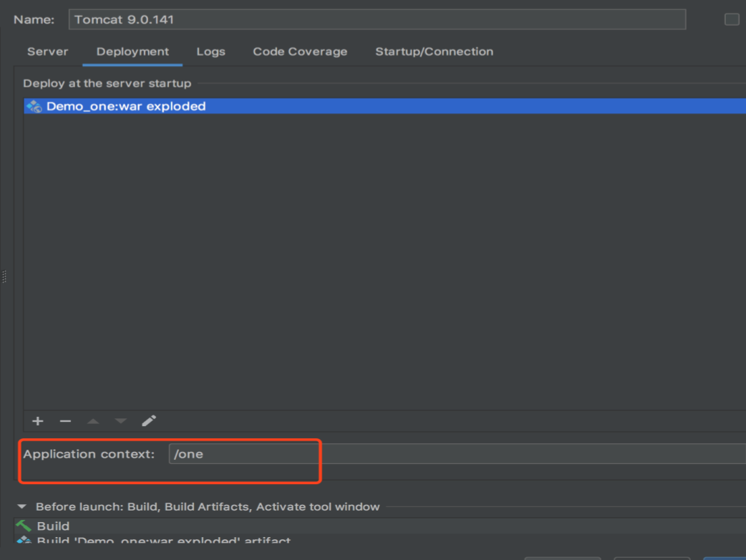Image resolution: width=746 pixels, height=560 pixels.
Task: Select the Demo_one:war exploded row
Action: point(385,106)
